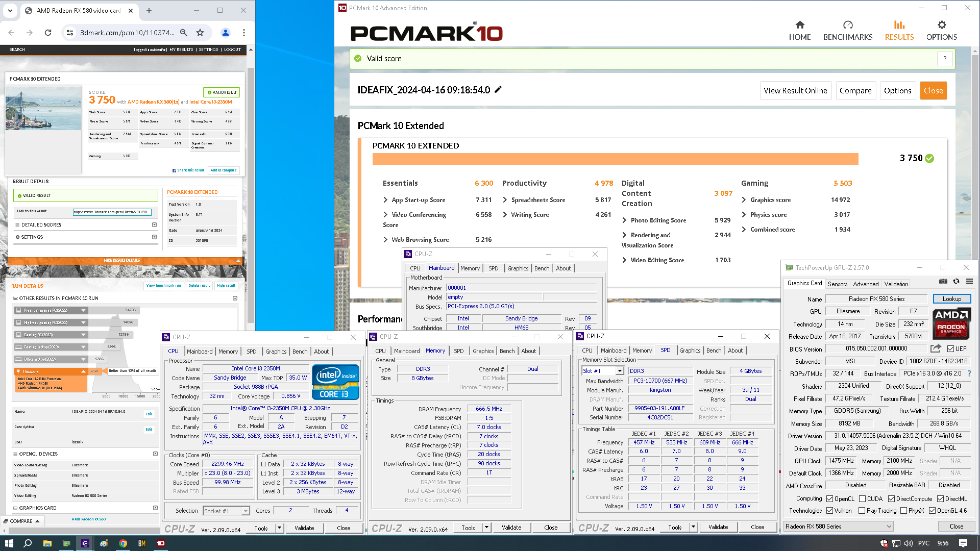Click the Compare button in PCMark
This screenshot has height=551, width=980.
(x=855, y=91)
